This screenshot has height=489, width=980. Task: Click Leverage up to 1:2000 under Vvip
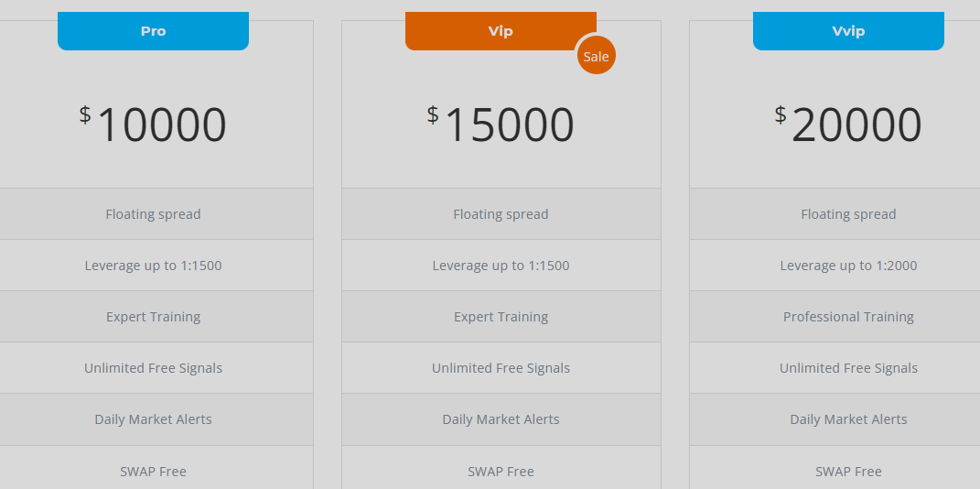(x=848, y=266)
